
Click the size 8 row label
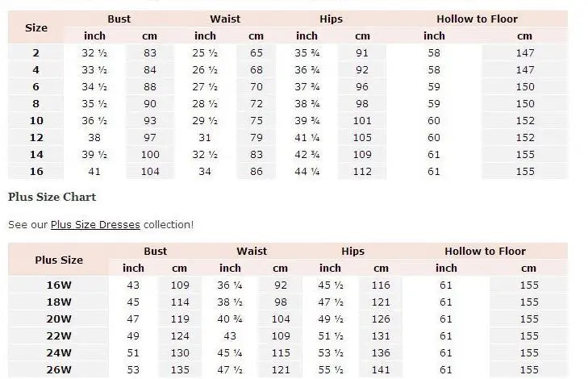tap(36, 104)
